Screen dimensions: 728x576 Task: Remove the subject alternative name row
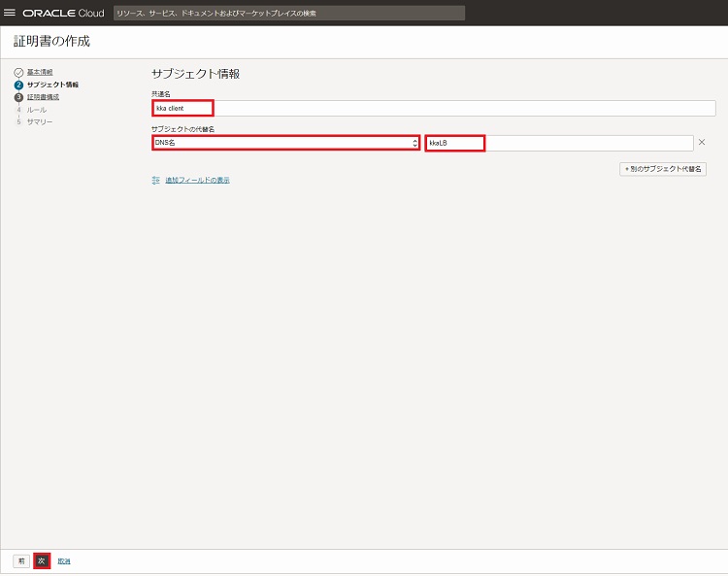pyautogui.click(x=702, y=143)
